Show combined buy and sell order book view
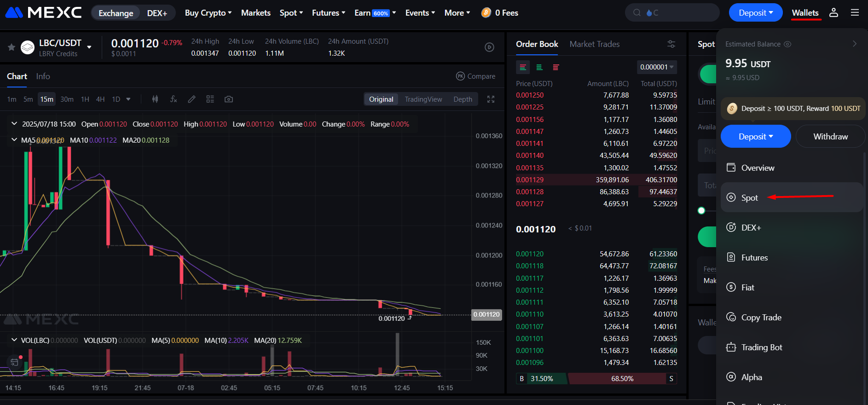868x405 pixels. click(x=523, y=67)
